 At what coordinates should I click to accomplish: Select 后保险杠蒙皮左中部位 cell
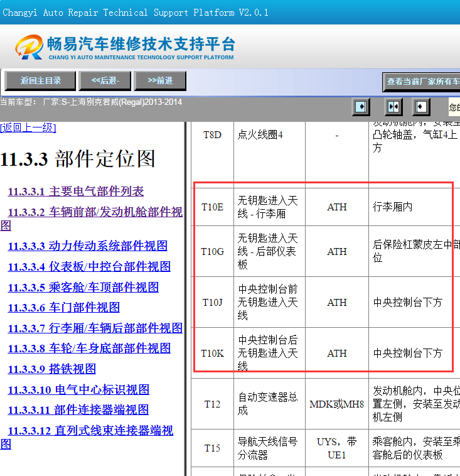tap(414, 251)
